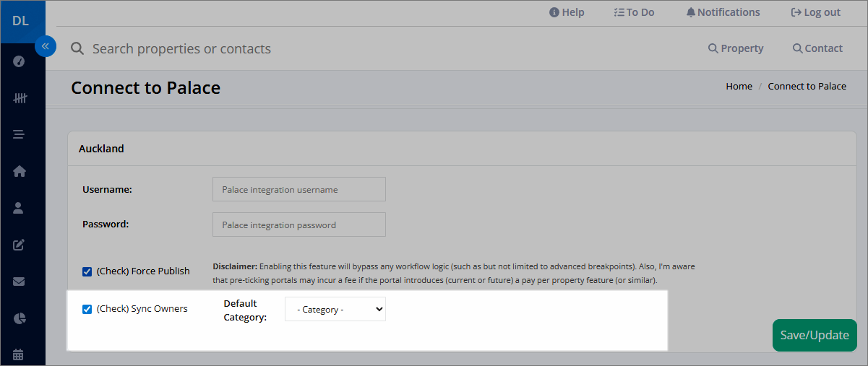Go to the house icon in the sidebar
868x366 pixels.
(x=20, y=171)
